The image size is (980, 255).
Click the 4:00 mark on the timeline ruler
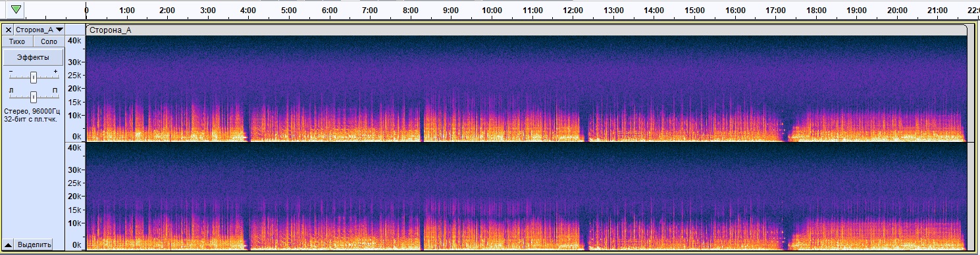tap(249, 11)
